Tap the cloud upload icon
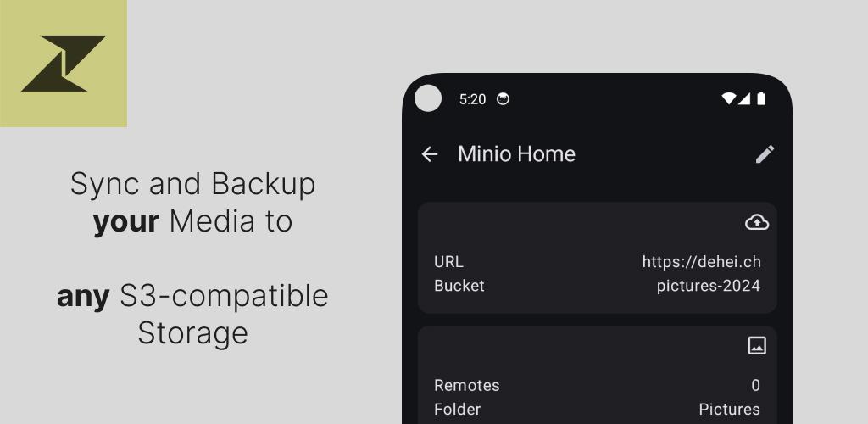Screen dimensions: 868x424 pos(756,222)
